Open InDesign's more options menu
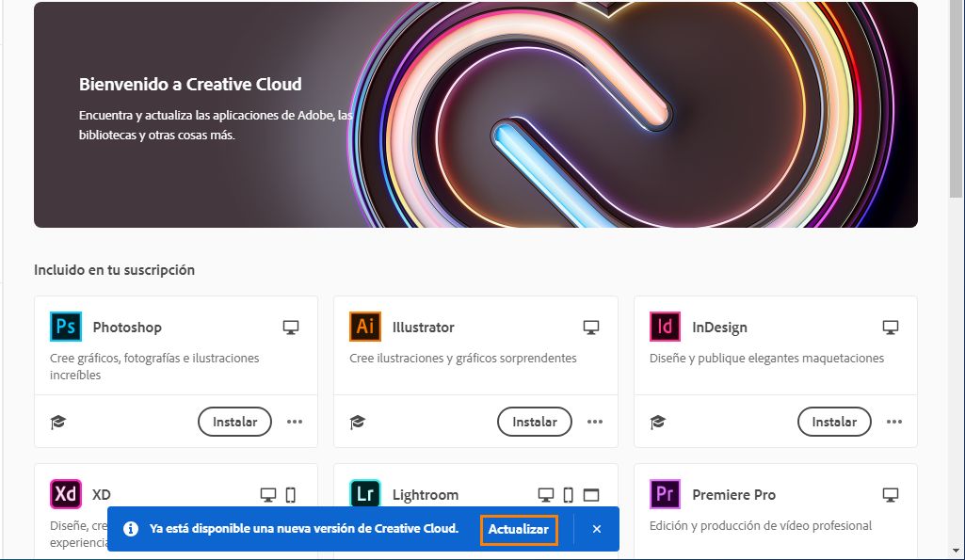The height and width of the screenshot is (560, 965). click(x=893, y=422)
